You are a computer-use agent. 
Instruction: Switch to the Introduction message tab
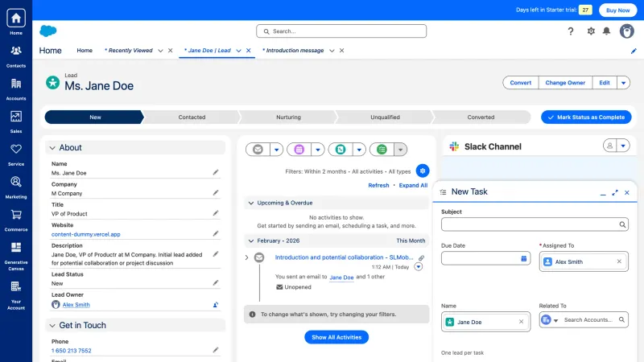(x=293, y=51)
